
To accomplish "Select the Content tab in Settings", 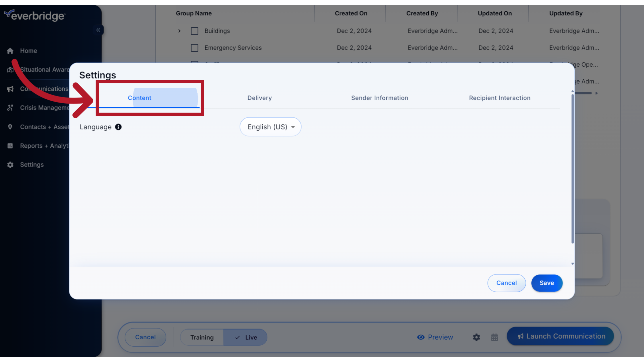I will tap(139, 98).
